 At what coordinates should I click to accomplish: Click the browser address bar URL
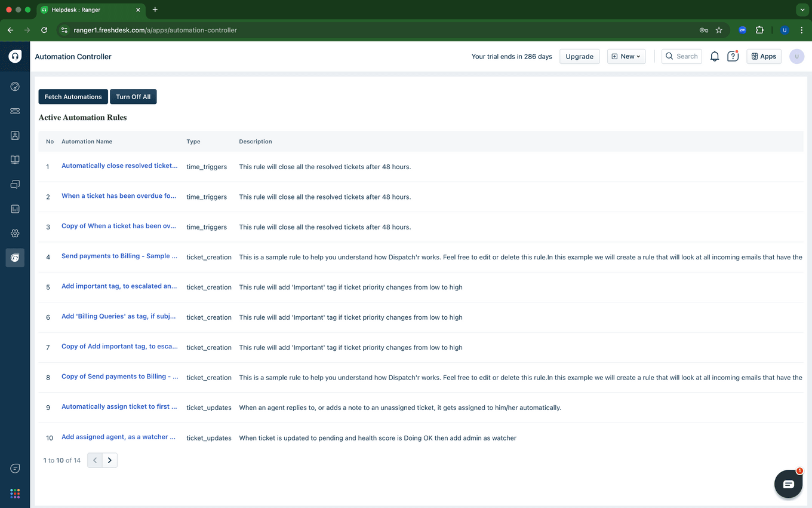[155, 30]
